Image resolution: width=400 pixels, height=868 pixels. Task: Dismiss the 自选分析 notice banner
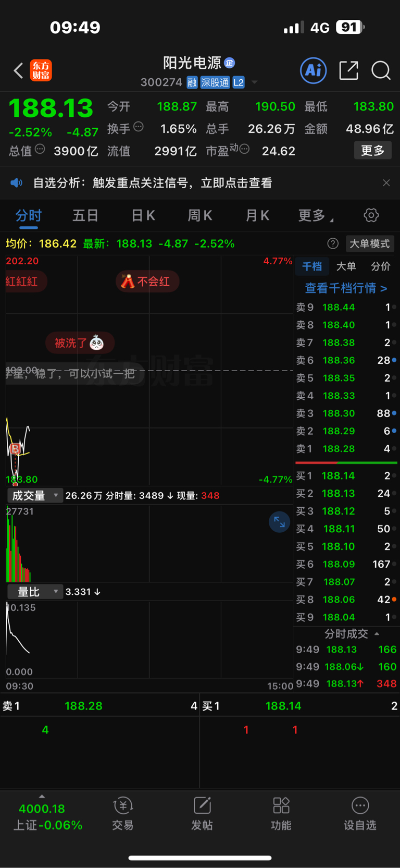click(x=386, y=183)
